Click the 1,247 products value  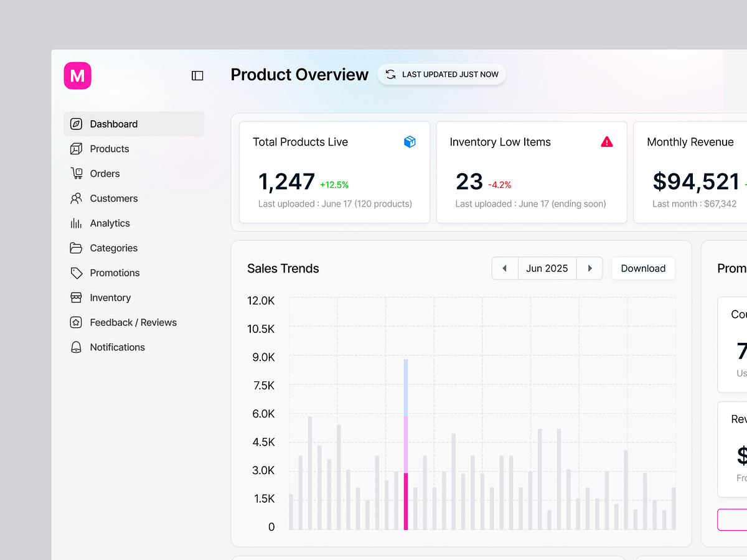coord(286,182)
